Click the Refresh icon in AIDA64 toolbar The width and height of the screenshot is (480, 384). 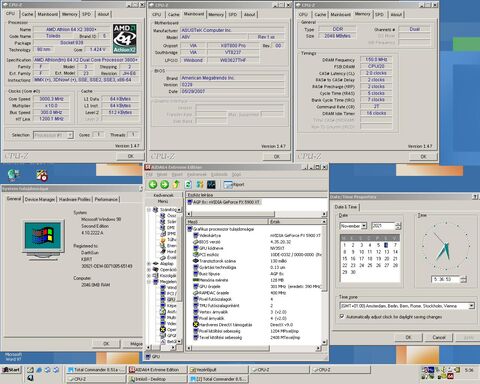coord(188,184)
